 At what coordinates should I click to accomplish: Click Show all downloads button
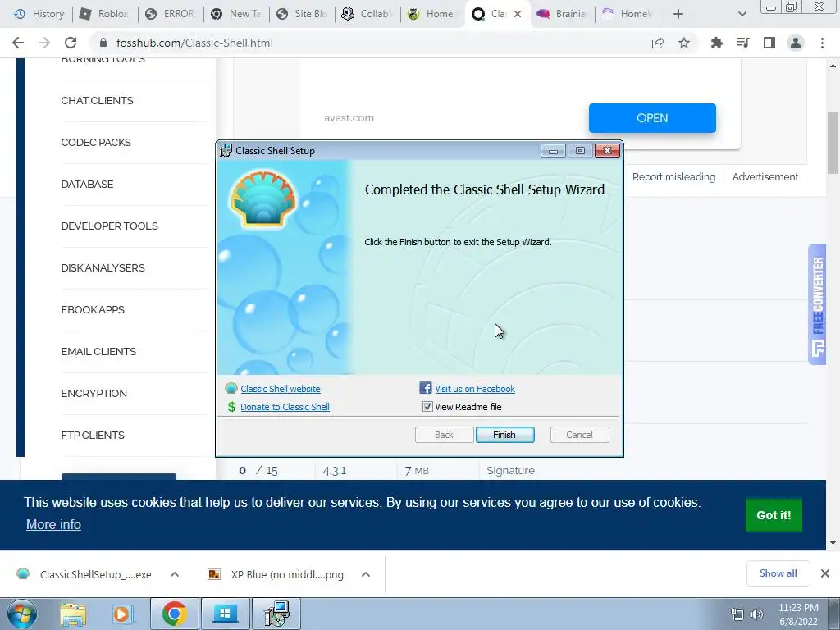pyautogui.click(x=778, y=573)
